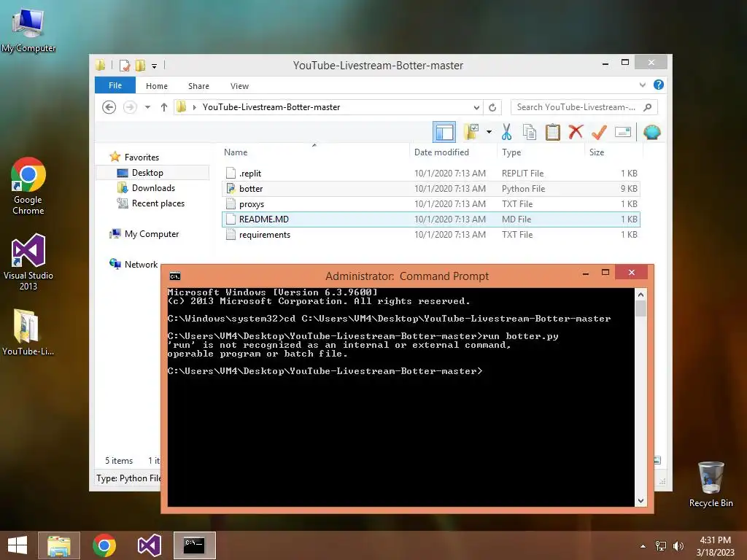Screen dimensions: 747x560
Task: Click the volume speaker tray icon
Action: click(678, 546)
